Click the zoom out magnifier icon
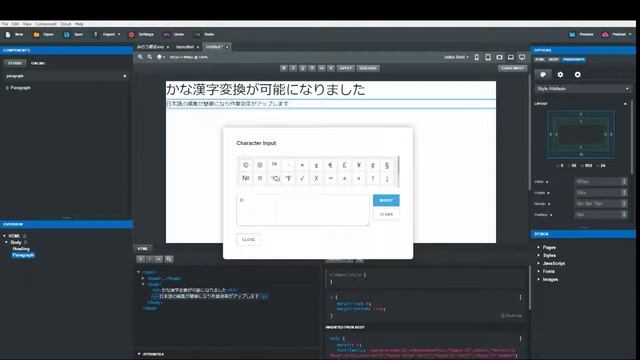 pos(150,57)
